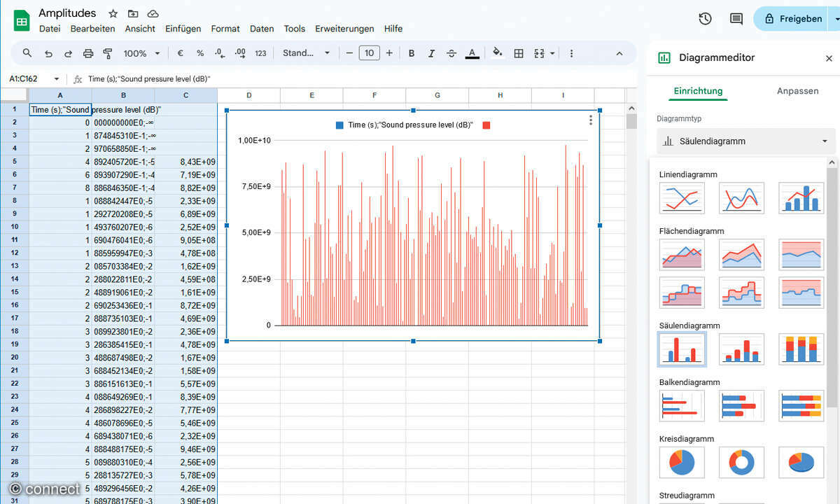
Task: Open more number formats 123
Action: click(260, 53)
